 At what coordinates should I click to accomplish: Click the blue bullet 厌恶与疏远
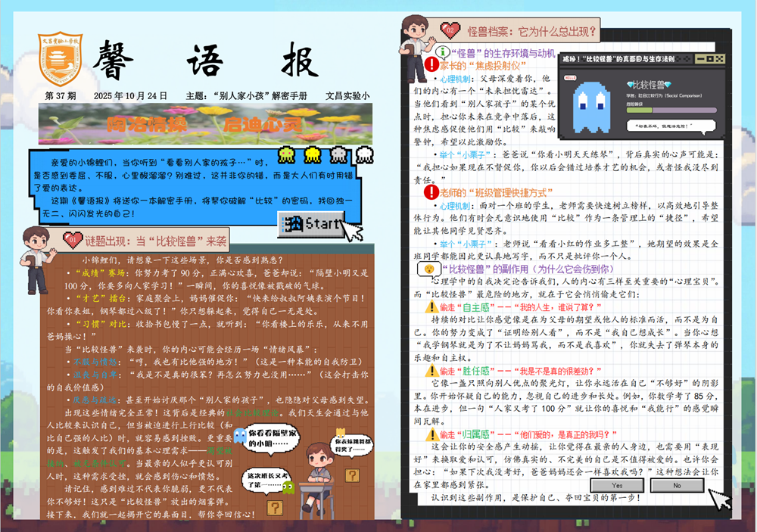[95, 400]
